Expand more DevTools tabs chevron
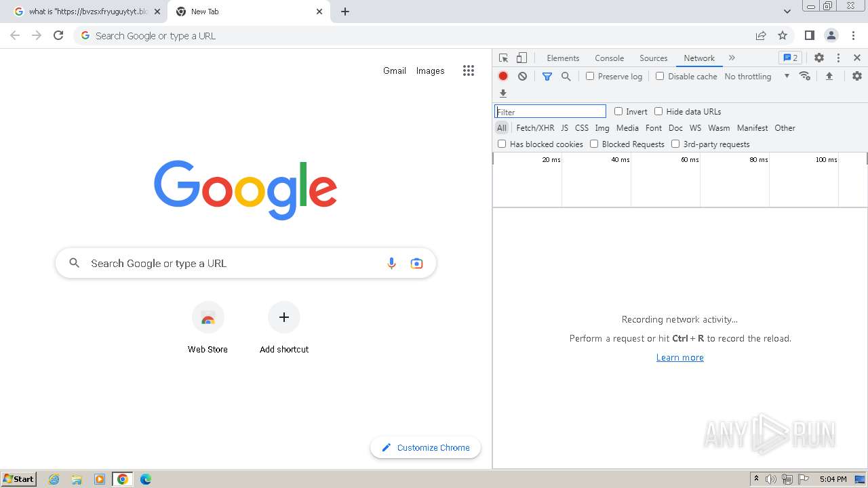868x488 pixels. point(732,58)
